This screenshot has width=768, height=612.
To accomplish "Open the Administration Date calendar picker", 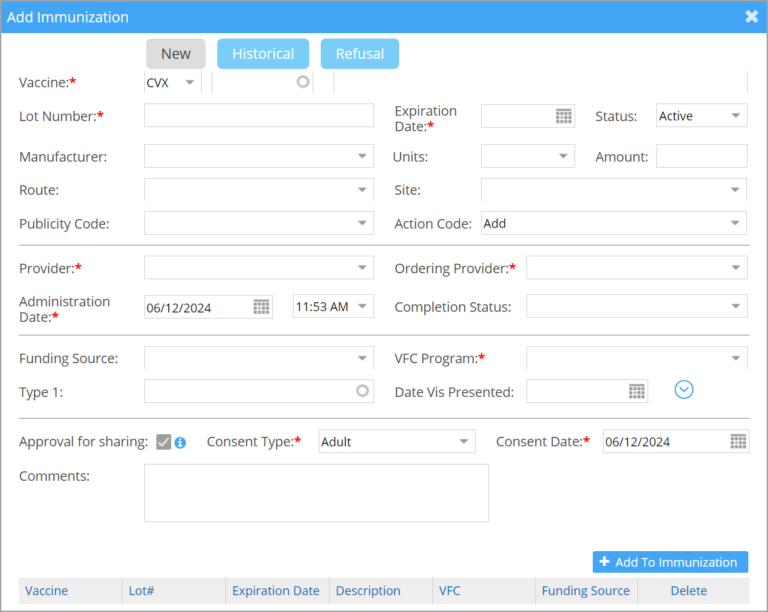I will tap(261, 307).
